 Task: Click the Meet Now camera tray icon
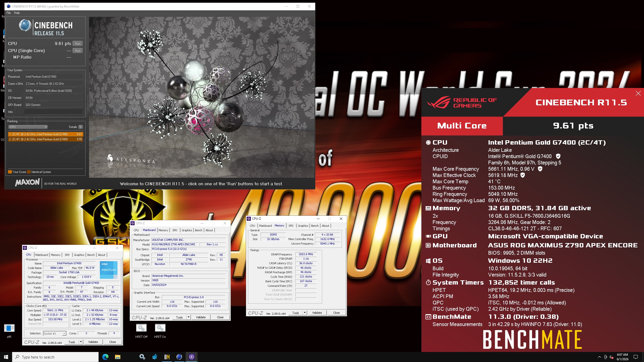605,357
